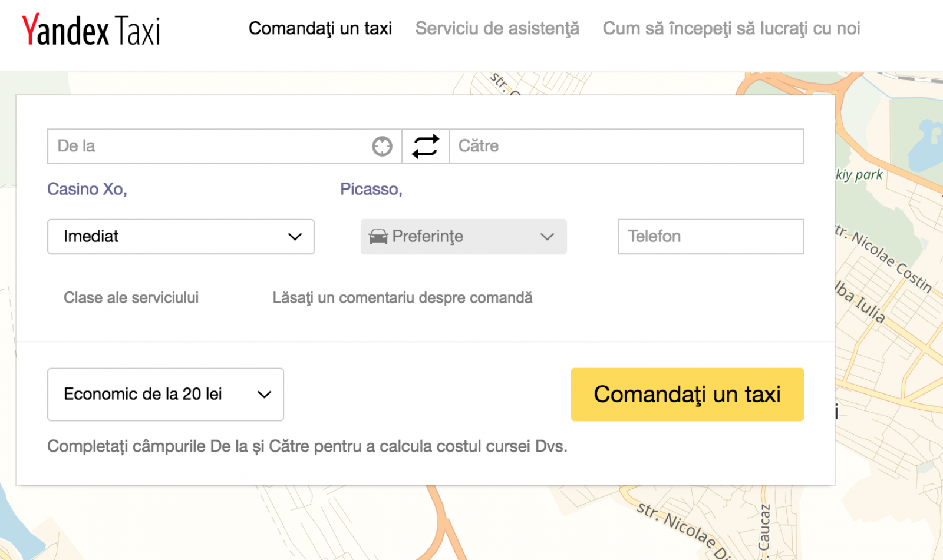Click the car icon in Preferințe
Screen dimensions: 943x560
coord(378,237)
